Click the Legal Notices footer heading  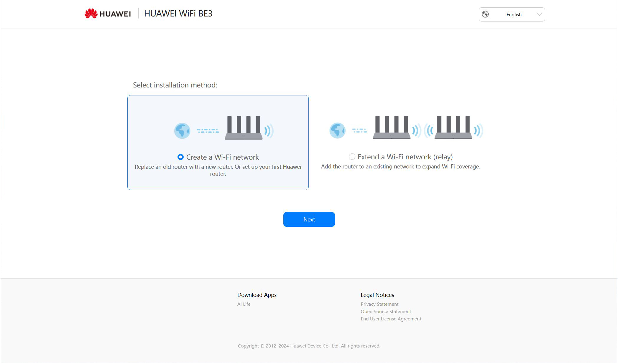377,295
